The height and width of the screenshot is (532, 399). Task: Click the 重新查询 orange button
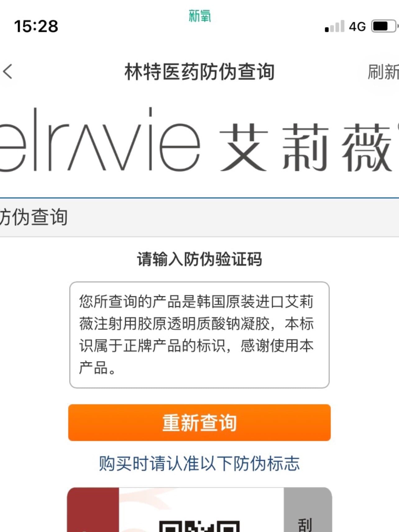(199, 422)
